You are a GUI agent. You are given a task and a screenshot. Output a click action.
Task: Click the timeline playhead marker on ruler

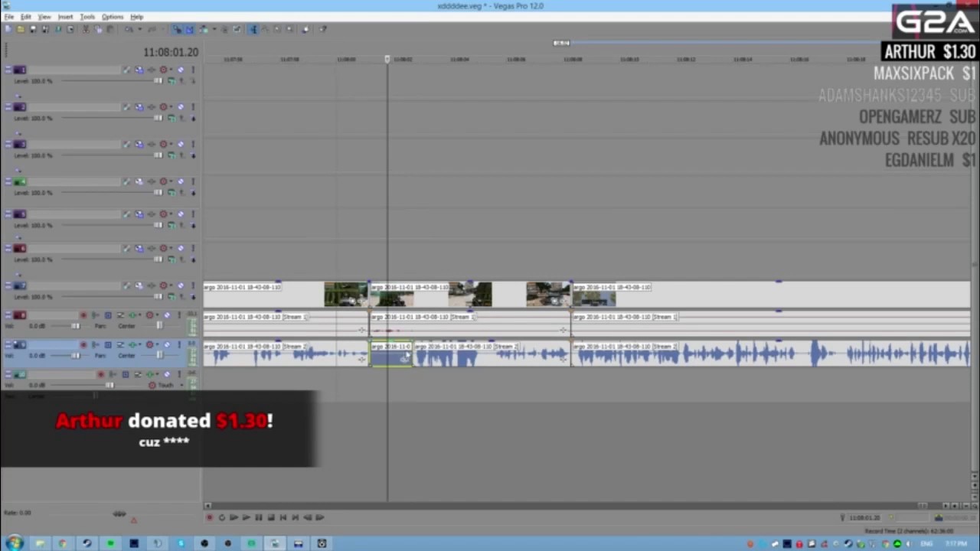387,59
